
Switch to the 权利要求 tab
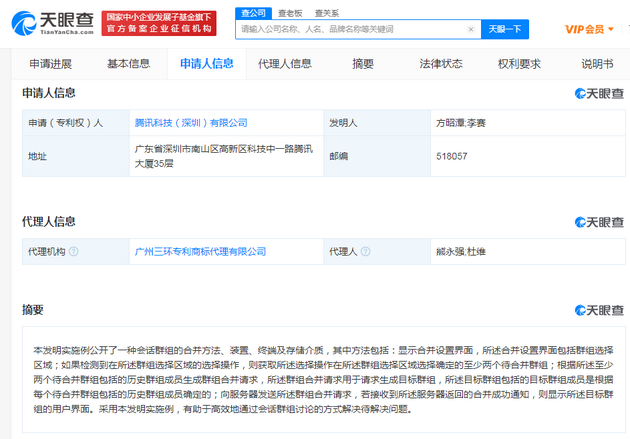(520, 64)
